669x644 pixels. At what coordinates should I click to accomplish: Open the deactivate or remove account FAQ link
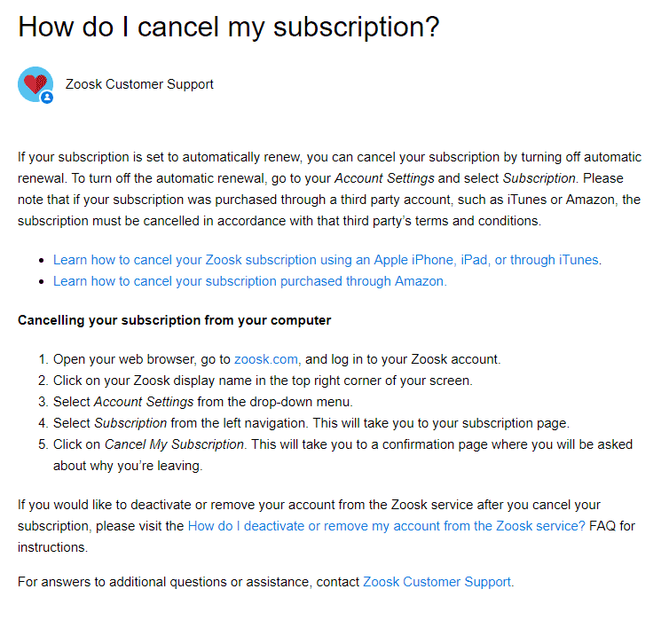[386, 526]
